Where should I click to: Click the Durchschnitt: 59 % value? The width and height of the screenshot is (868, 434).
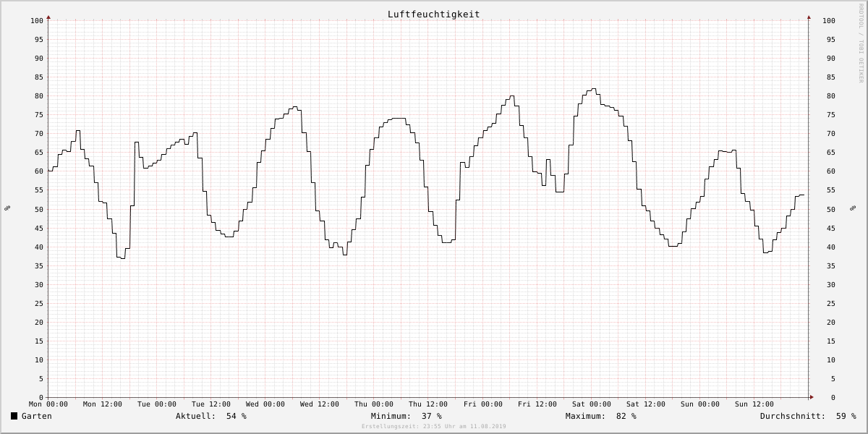coord(808,416)
